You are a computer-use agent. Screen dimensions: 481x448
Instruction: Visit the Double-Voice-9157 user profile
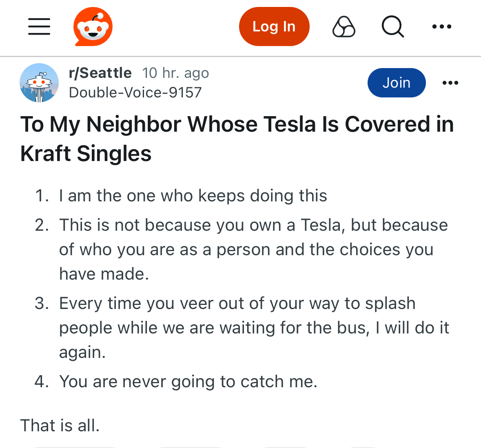[135, 93]
